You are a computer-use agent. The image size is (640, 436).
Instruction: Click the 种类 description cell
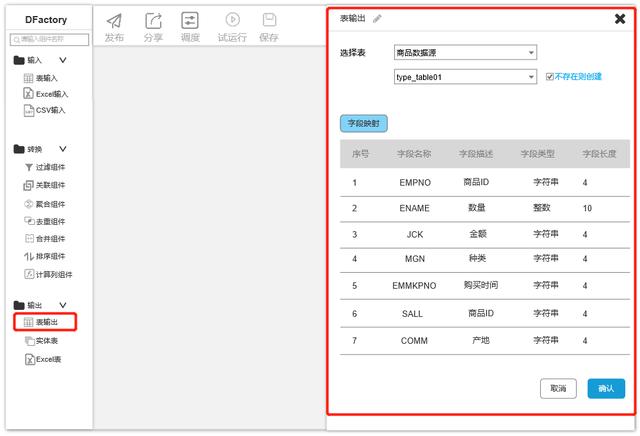[477, 258]
